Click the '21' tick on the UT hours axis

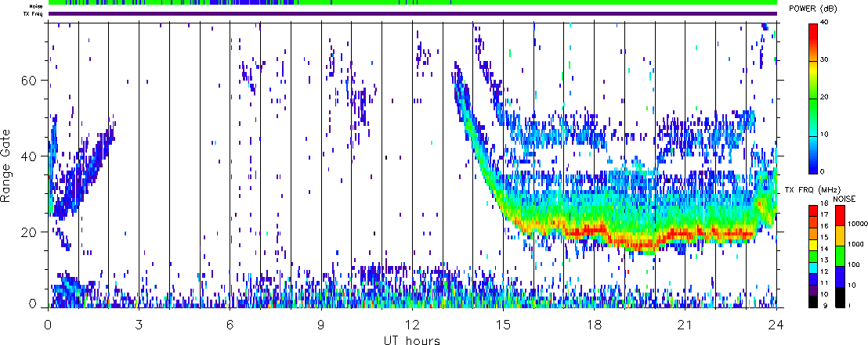(685, 324)
